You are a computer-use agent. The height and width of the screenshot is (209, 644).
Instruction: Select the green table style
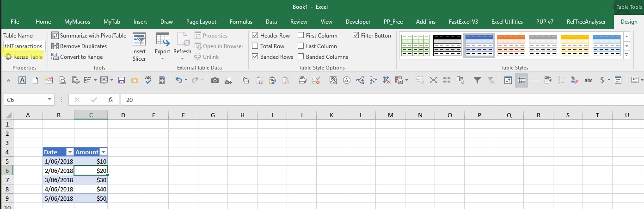tap(415, 45)
